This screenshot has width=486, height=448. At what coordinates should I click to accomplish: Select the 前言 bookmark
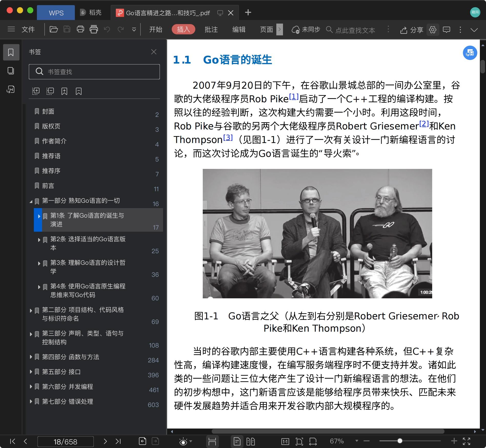[48, 186]
